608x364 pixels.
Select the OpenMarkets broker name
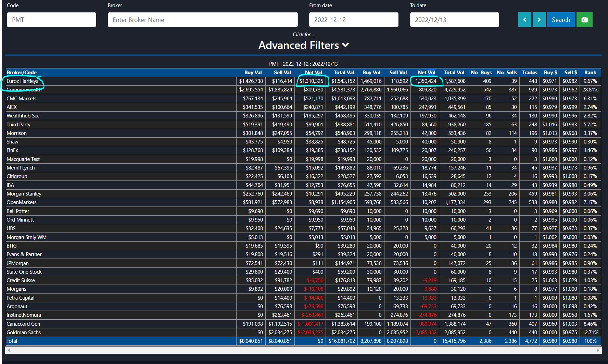coord(22,202)
